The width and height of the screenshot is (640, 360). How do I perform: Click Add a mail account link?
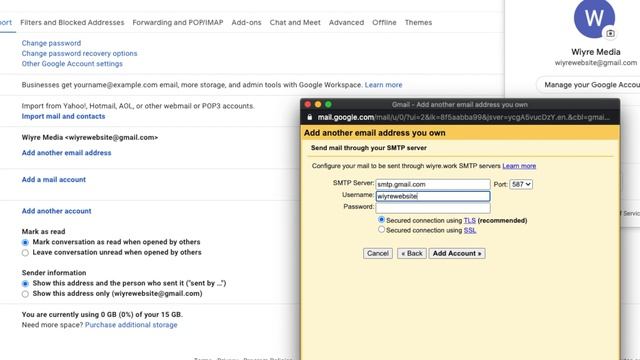coord(54,180)
